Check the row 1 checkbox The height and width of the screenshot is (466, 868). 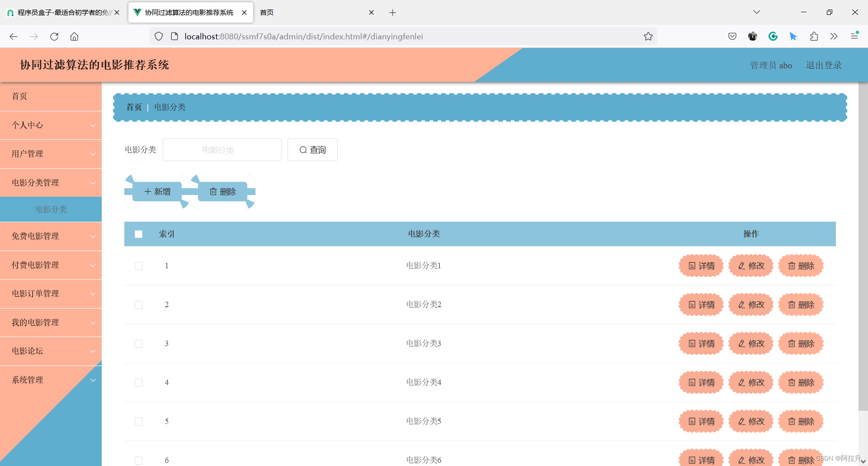pos(139,266)
